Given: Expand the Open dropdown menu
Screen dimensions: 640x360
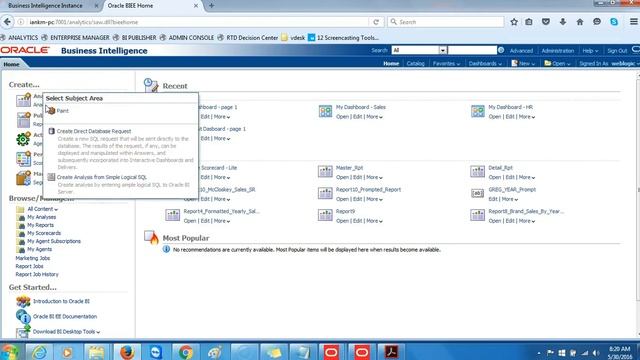Looking at the screenshot, I should pos(557,64).
